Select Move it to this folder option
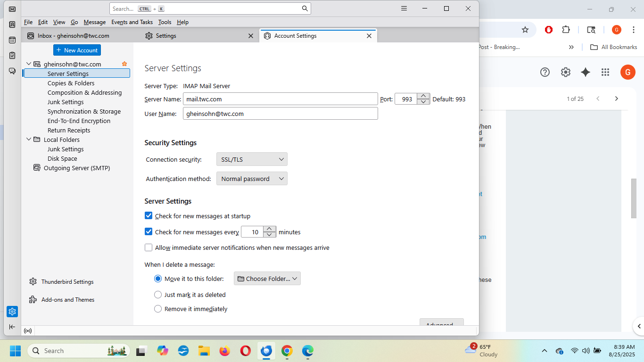644x362 pixels. pyautogui.click(x=158, y=279)
